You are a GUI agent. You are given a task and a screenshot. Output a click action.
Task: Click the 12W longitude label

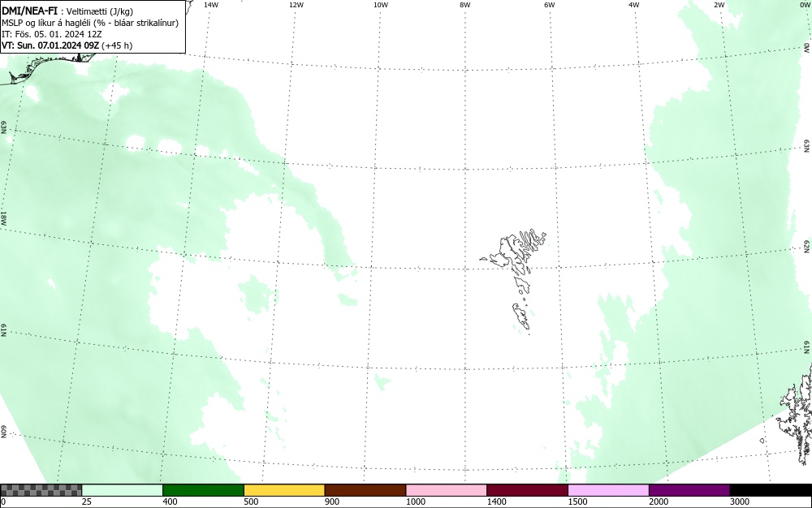tap(296, 5)
